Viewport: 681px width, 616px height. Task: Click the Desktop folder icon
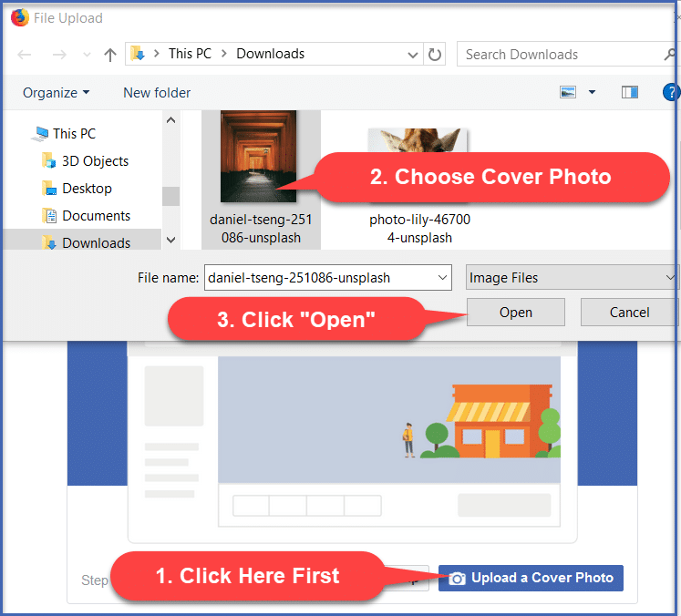(x=49, y=188)
